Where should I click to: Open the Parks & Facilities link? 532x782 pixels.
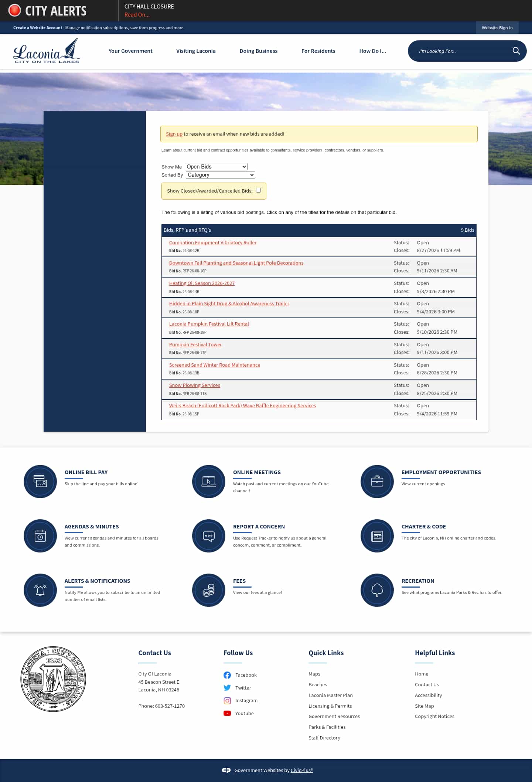(327, 727)
